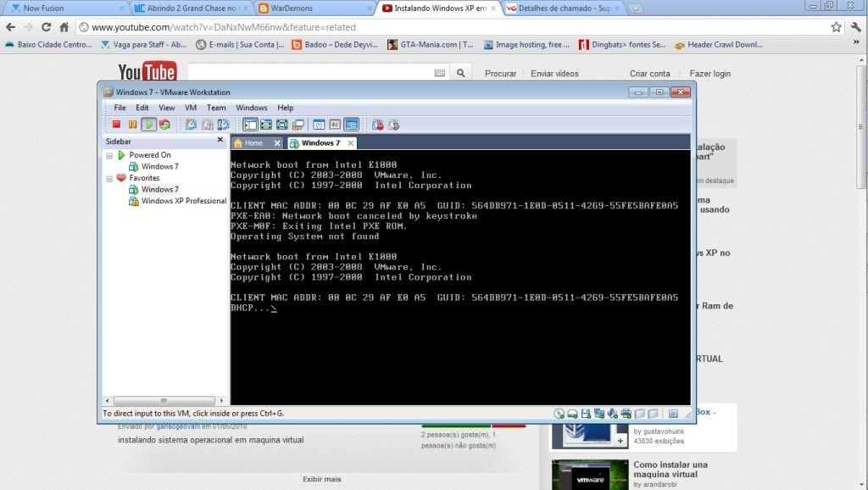Toggle the Console View toolbar button
The width and height of the screenshot is (868, 490).
point(351,125)
